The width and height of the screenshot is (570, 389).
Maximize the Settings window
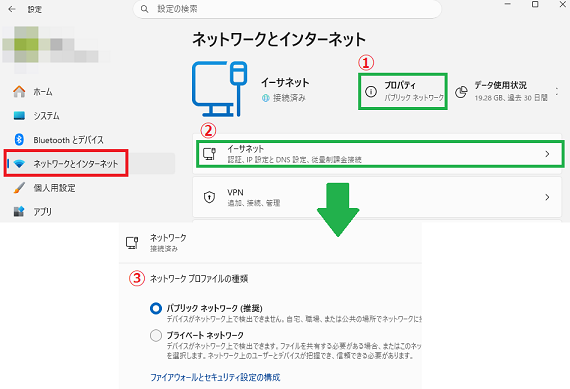[535, 4]
